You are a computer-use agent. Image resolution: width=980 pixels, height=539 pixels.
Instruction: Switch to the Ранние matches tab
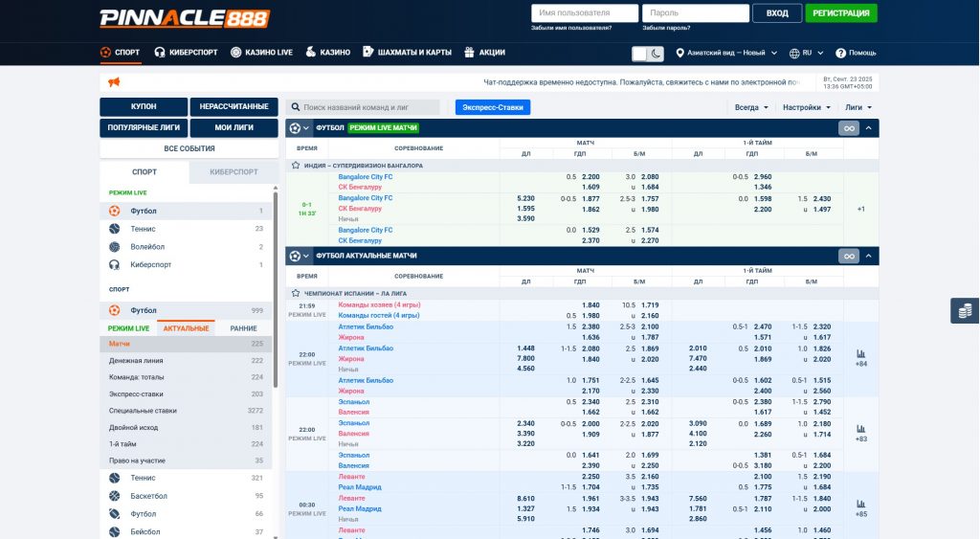243,328
